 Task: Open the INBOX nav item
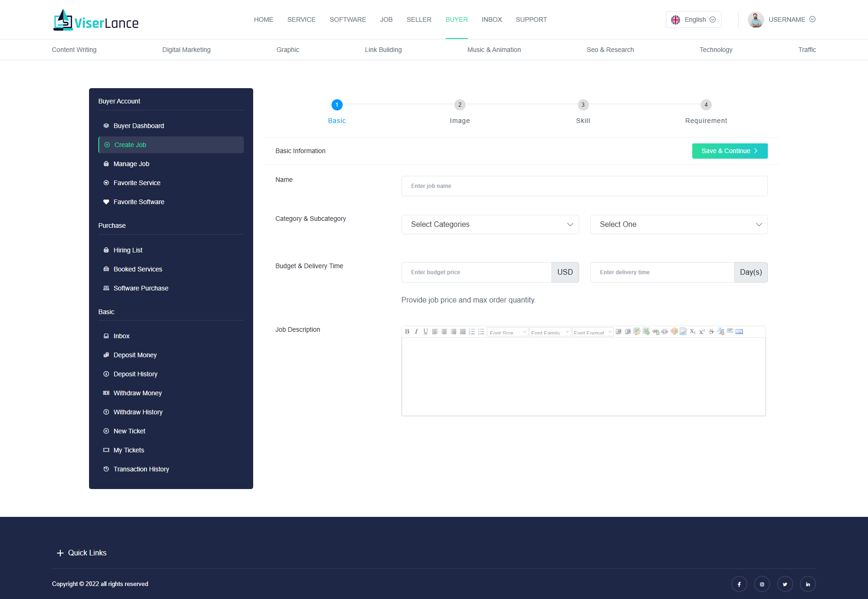coord(492,19)
